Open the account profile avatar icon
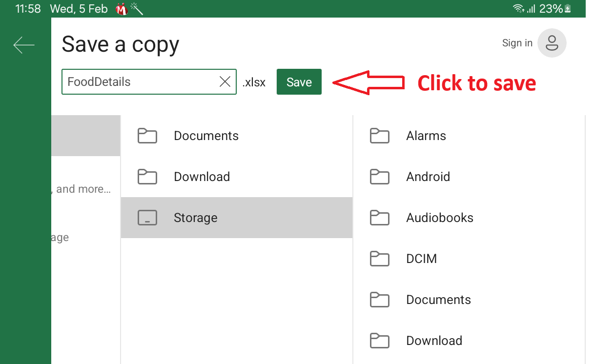The height and width of the screenshot is (364, 594). click(x=552, y=43)
